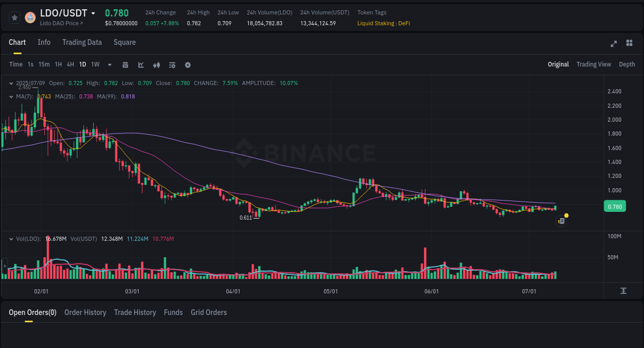Collapse the MA indicator row
The image size is (644, 348).
10,96
